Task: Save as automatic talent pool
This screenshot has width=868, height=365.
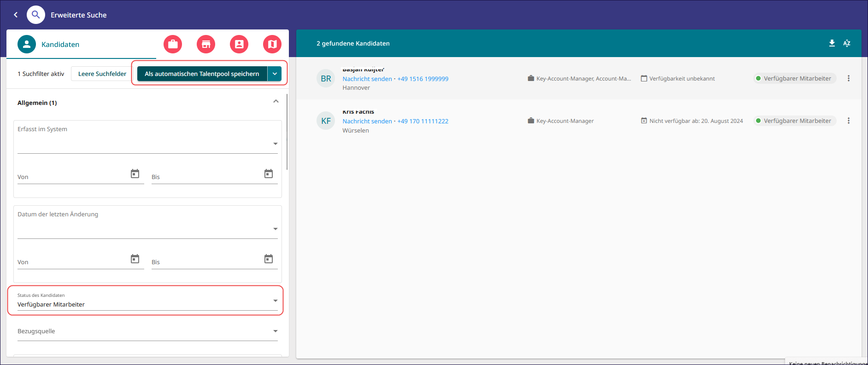Action: coord(202,74)
